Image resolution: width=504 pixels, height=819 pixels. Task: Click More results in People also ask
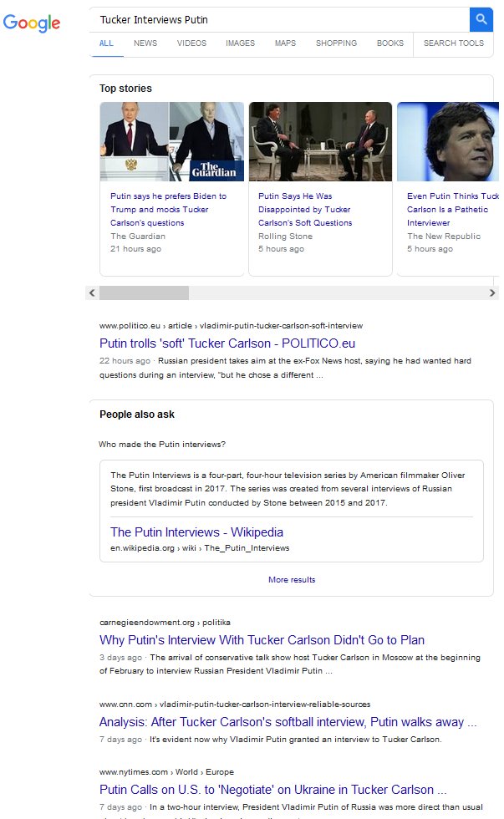(x=292, y=579)
